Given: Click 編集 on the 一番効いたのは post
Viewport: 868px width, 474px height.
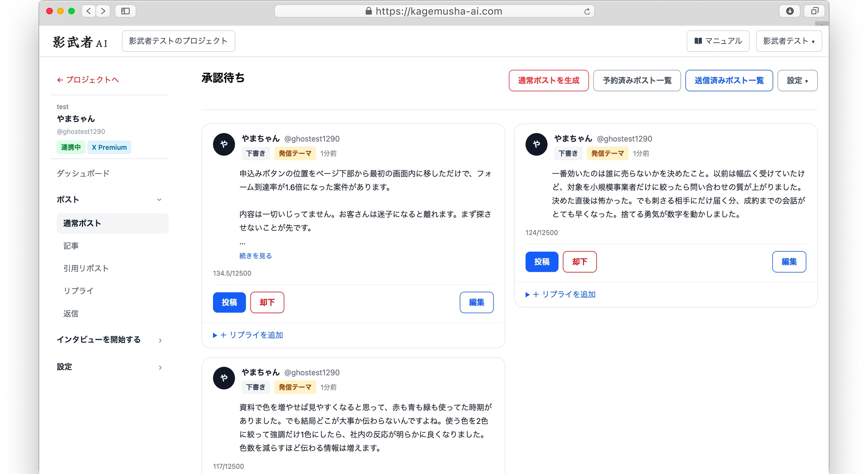Looking at the screenshot, I should [789, 262].
